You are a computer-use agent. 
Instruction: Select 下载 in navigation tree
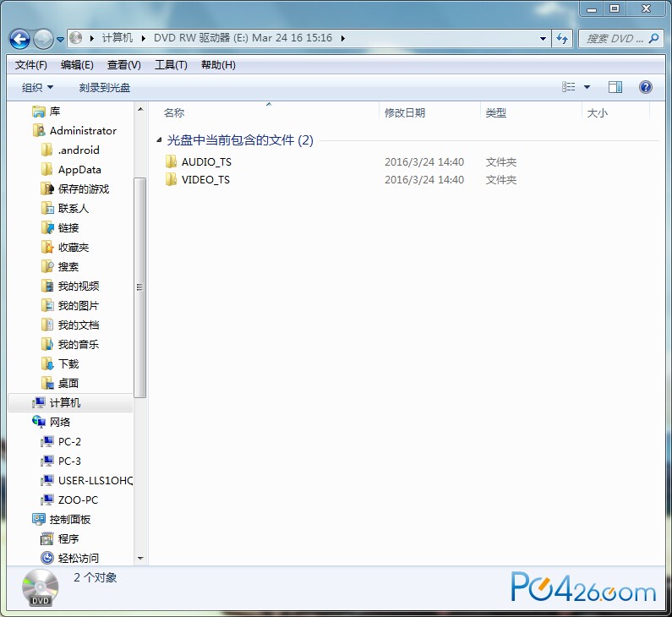(59, 363)
